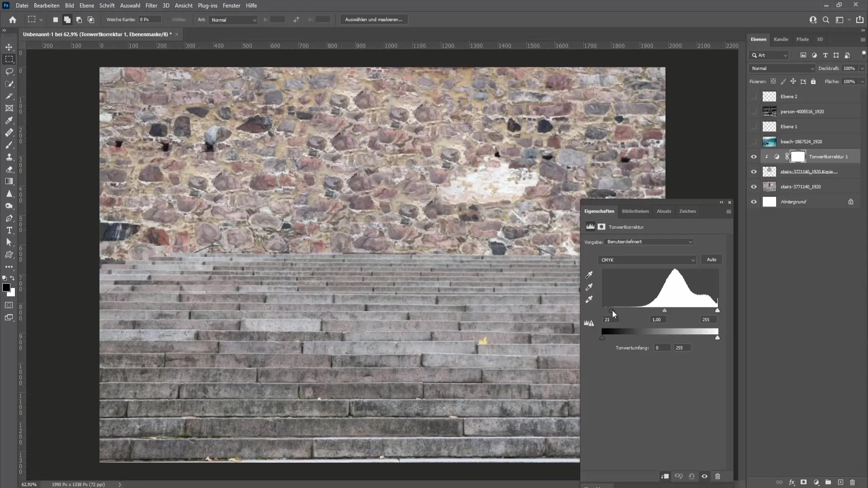Viewport: 868px width, 488px height.
Task: Open the layer blending mode dropdown
Action: (x=782, y=68)
